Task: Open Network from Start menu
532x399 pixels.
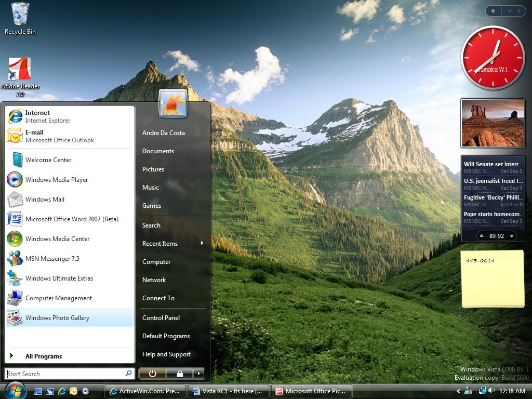Action: pos(172,280)
